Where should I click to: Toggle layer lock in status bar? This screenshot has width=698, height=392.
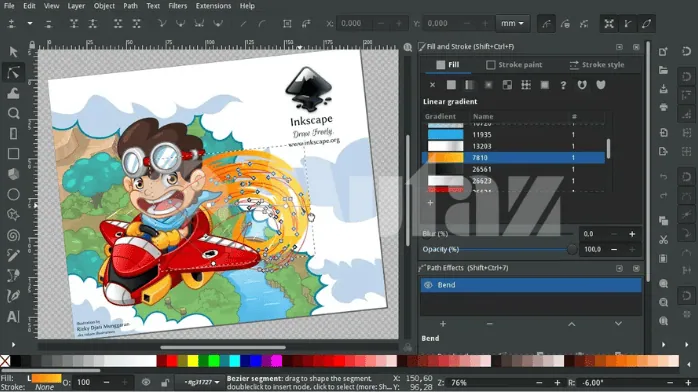(165, 382)
